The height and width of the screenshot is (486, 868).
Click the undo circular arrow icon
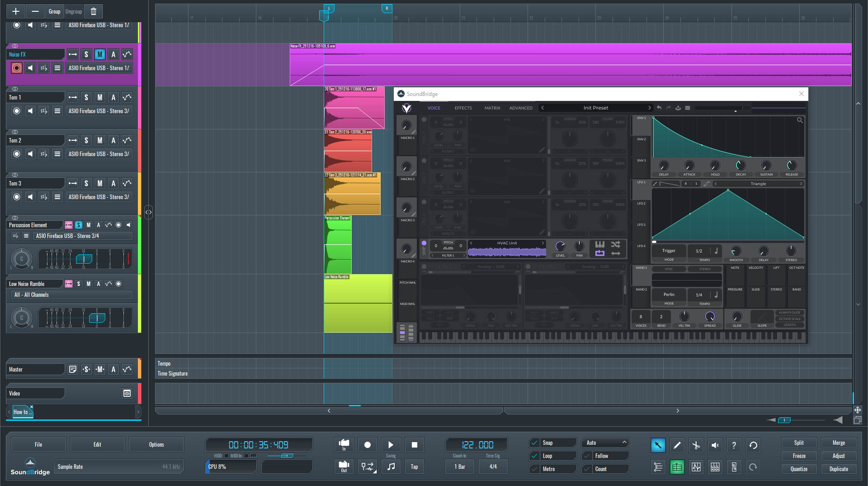coord(753,445)
